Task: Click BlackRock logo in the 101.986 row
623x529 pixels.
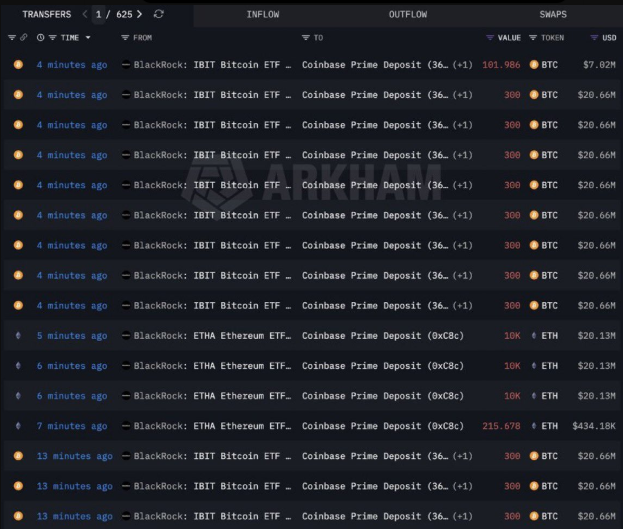Action: [126, 64]
